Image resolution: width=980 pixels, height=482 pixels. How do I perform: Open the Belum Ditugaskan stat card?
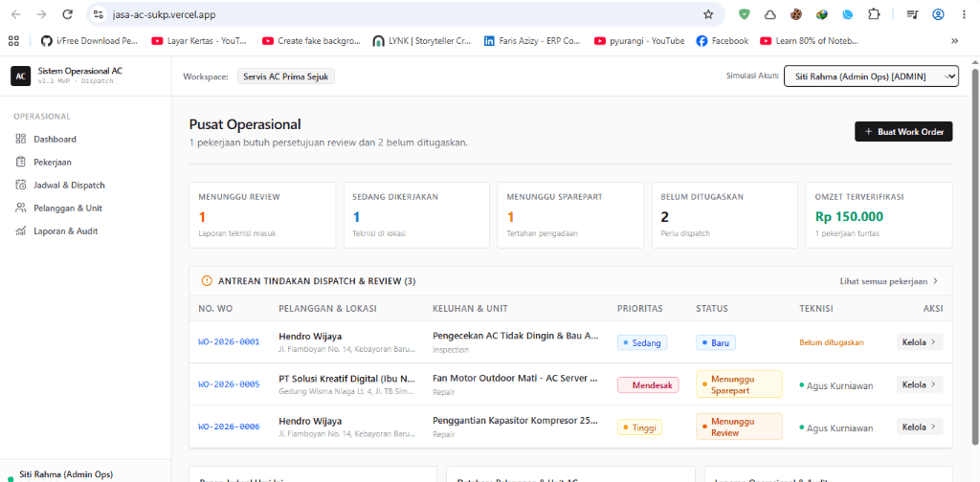pyautogui.click(x=724, y=215)
